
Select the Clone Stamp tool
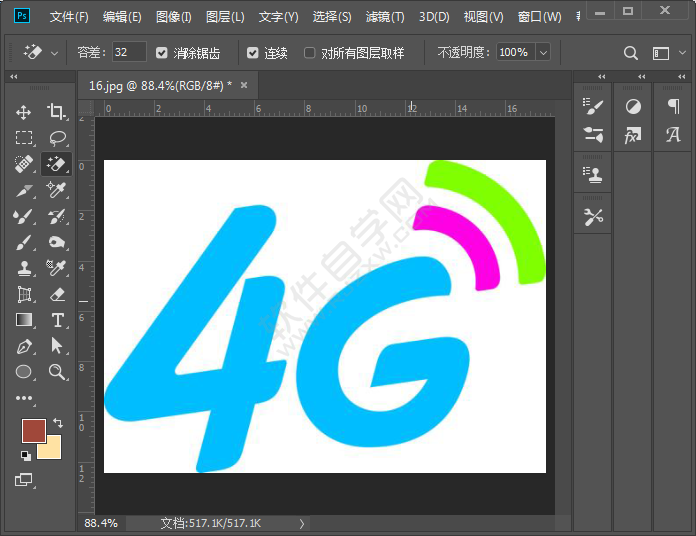[24, 268]
